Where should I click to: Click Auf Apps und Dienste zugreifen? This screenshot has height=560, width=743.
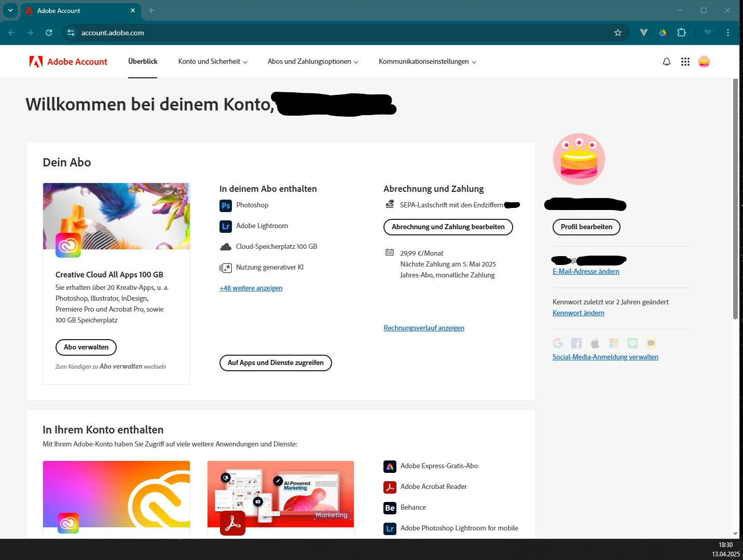[x=276, y=363]
